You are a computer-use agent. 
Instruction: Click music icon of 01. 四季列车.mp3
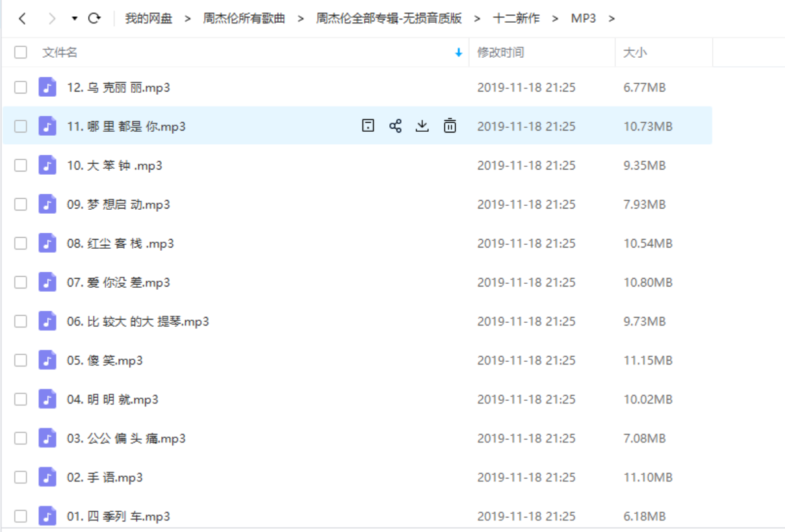click(x=47, y=516)
